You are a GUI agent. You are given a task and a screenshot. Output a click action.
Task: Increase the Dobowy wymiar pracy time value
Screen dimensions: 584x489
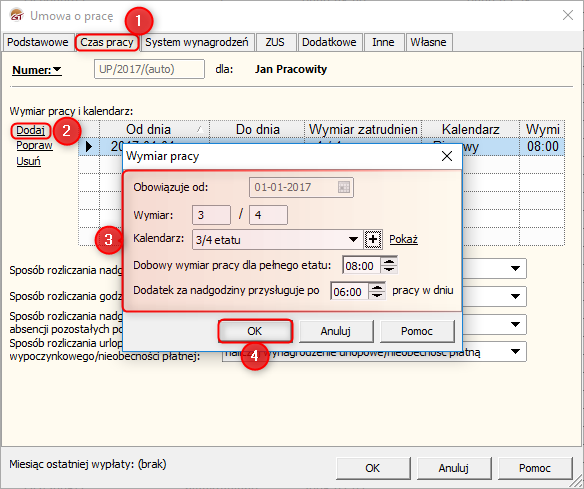coord(389,262)
